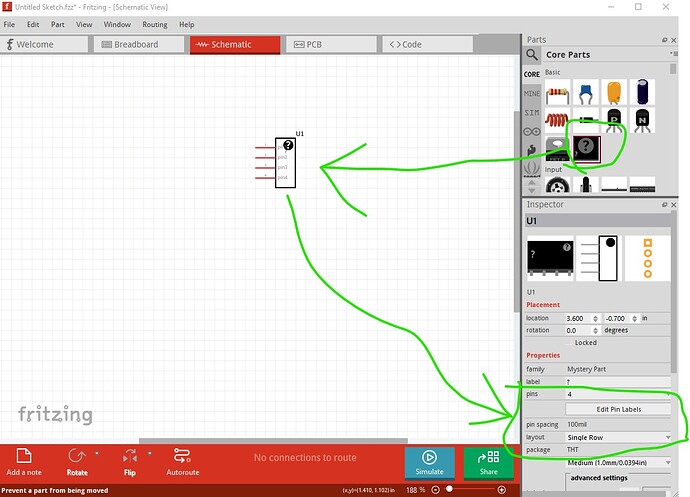Open the layout Single Row dropdown
This screenshot has width=690, height=497.
point(618,438)
